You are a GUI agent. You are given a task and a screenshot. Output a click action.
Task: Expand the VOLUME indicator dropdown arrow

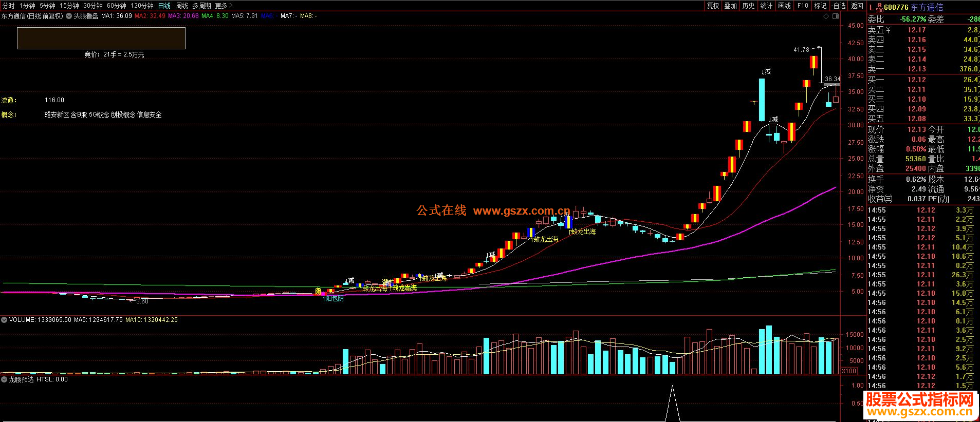point(4,320)
